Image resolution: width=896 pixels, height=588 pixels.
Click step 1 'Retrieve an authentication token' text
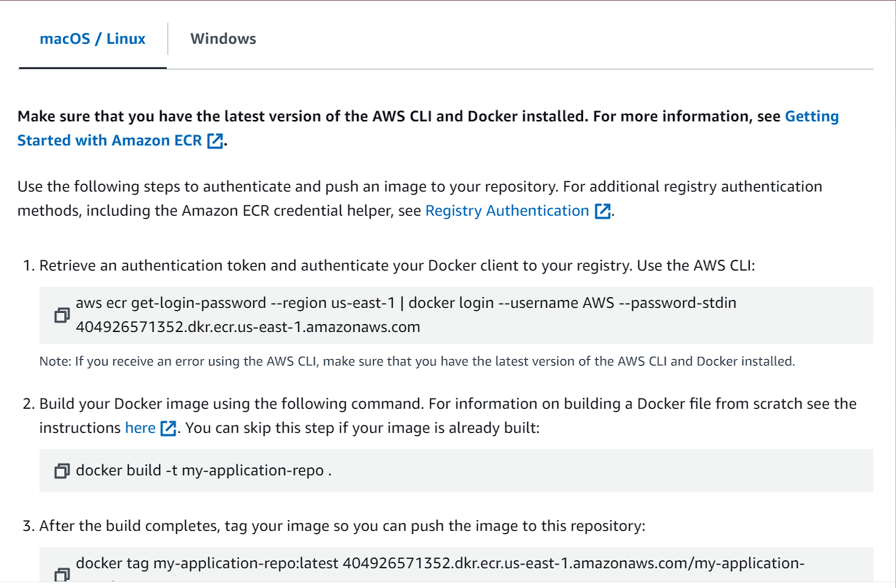click(397, 265)
